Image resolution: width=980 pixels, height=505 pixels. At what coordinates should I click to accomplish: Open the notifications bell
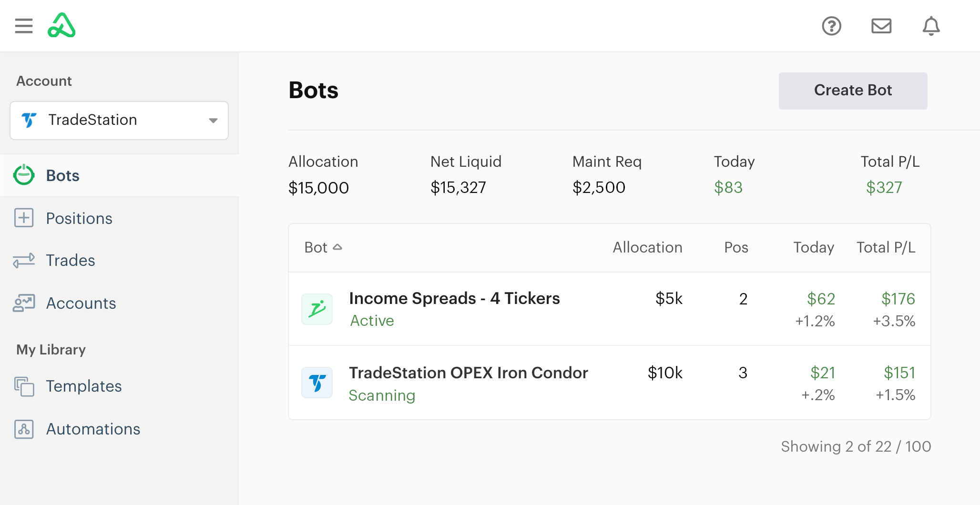931,26
